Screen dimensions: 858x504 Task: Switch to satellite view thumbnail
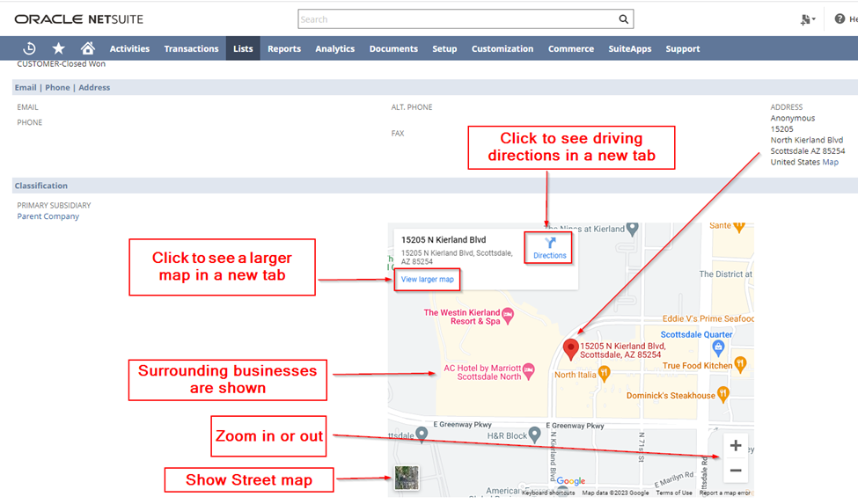click(407, 478)
